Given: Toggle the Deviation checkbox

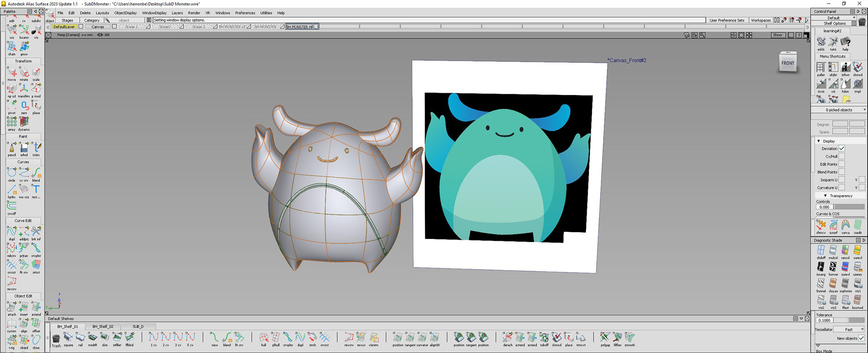Looking at the screenshot, I should (x=842, y=148).
